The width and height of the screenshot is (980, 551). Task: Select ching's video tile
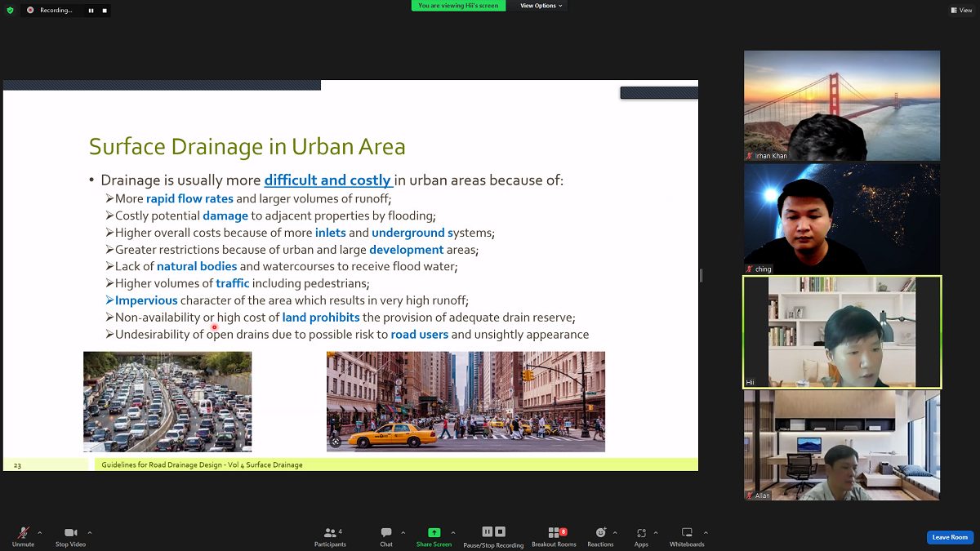[842, 219]
